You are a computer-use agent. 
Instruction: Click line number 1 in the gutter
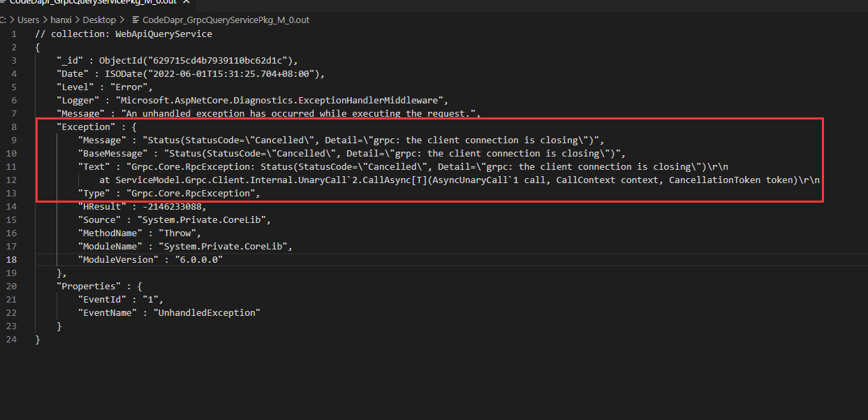tap(14, 34)
